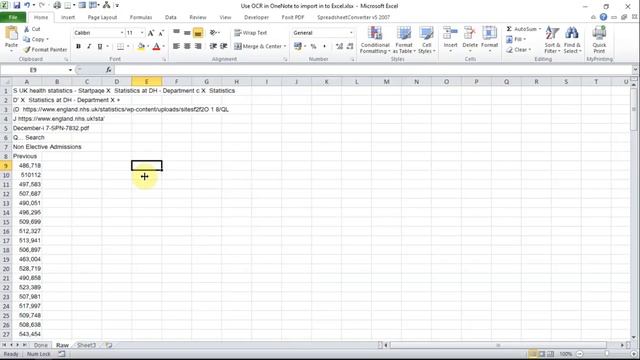Screen dimensions: 640x360
Task: Click the zoom slider handle in status bar
Action: pos(607,354)
